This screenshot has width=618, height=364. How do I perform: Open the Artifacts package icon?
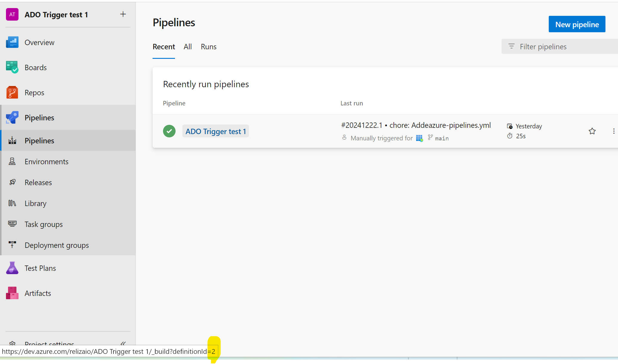click(12, 293)
